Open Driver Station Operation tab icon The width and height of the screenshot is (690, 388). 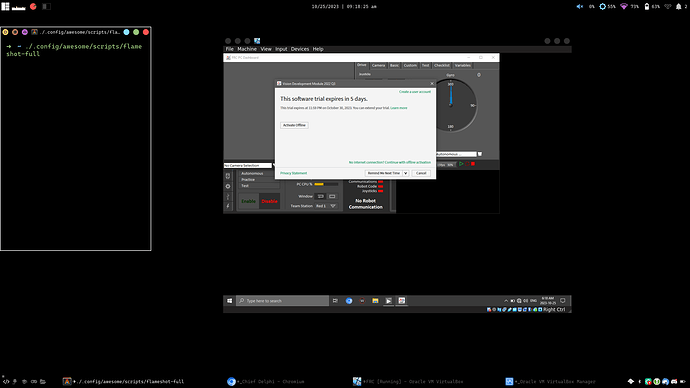tap(228, 176)
